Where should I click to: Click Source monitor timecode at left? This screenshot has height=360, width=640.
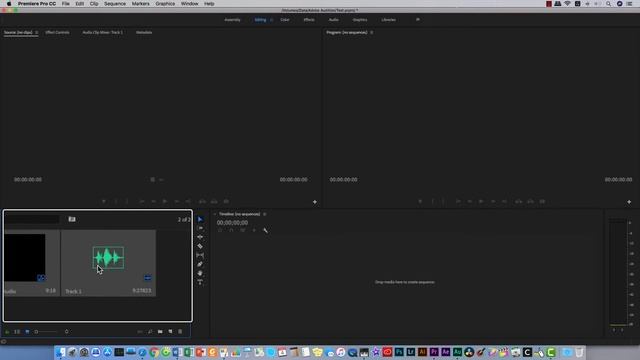click(x=28, y=180)
